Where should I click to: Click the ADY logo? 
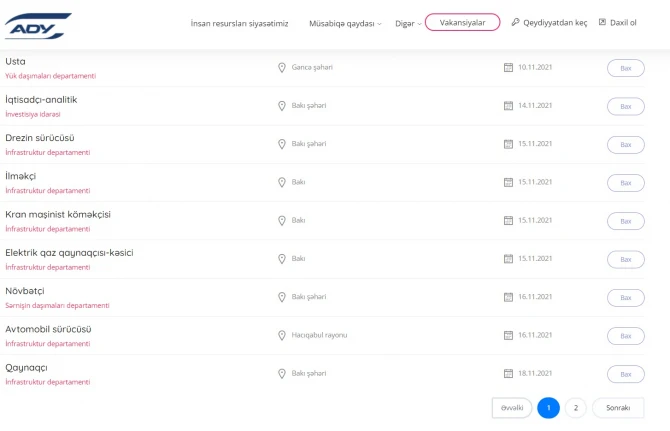point(38,26)
